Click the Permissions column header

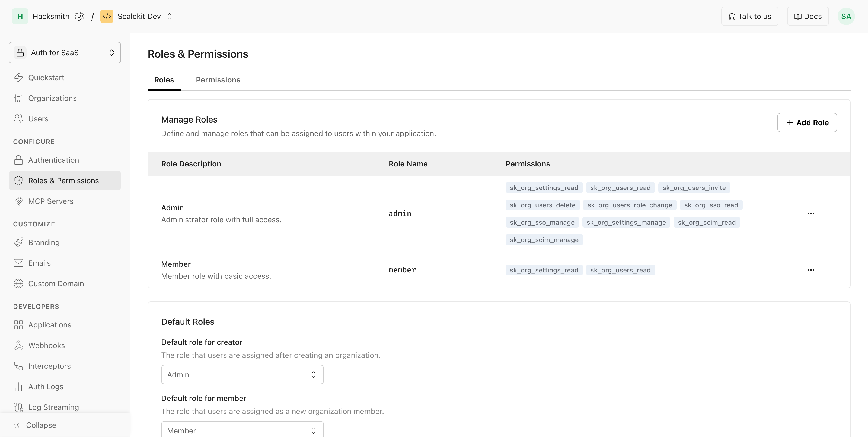click(x=528, y=164)
